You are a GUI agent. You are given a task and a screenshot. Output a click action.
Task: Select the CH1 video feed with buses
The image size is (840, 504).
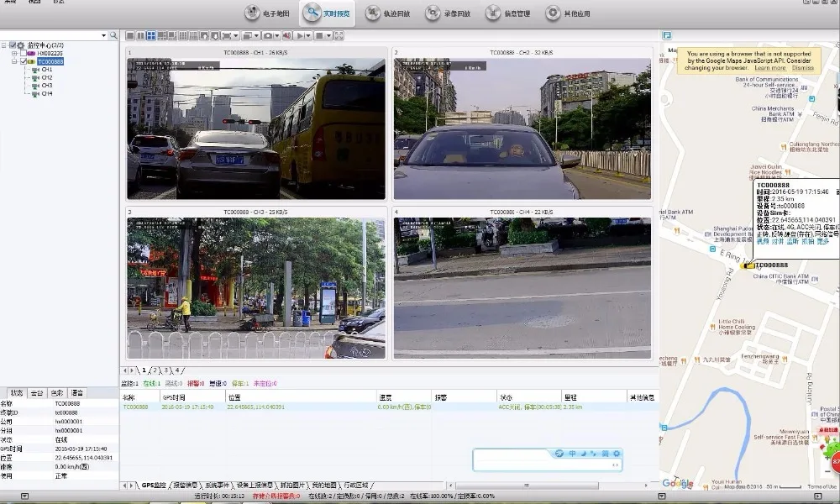[x=256, y=129]
